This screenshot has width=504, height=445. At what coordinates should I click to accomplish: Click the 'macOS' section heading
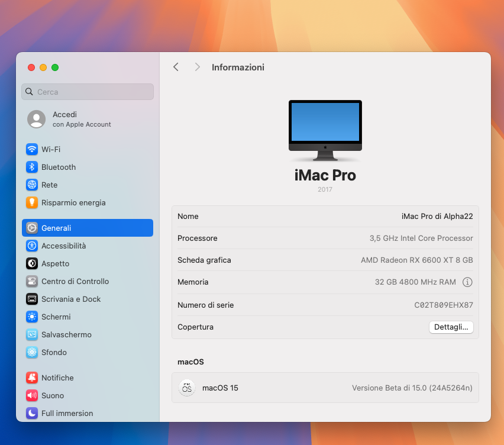point(190,362)
